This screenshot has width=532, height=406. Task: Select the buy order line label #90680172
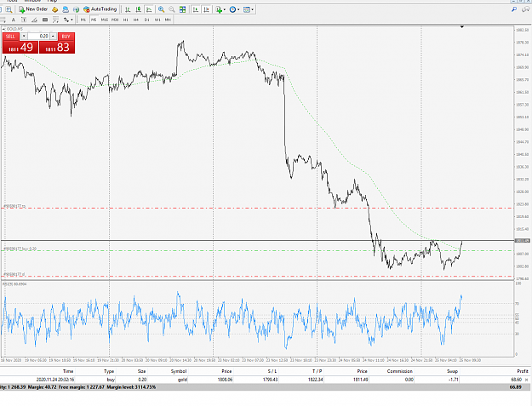(20, 249)
